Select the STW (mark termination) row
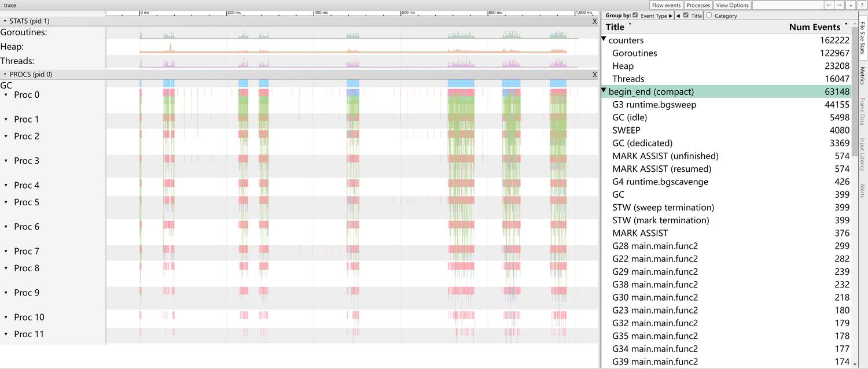Screen dimensions: 868x369 pyautogui.click(x=726, y=220)
